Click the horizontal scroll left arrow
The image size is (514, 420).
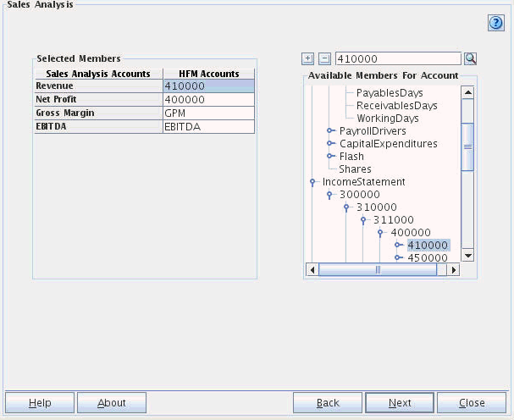coord(312,270)
